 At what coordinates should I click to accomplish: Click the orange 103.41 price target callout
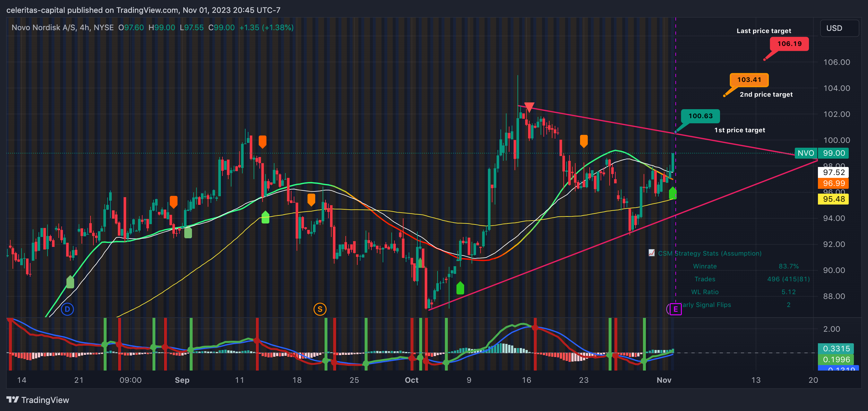pos(749,80)
